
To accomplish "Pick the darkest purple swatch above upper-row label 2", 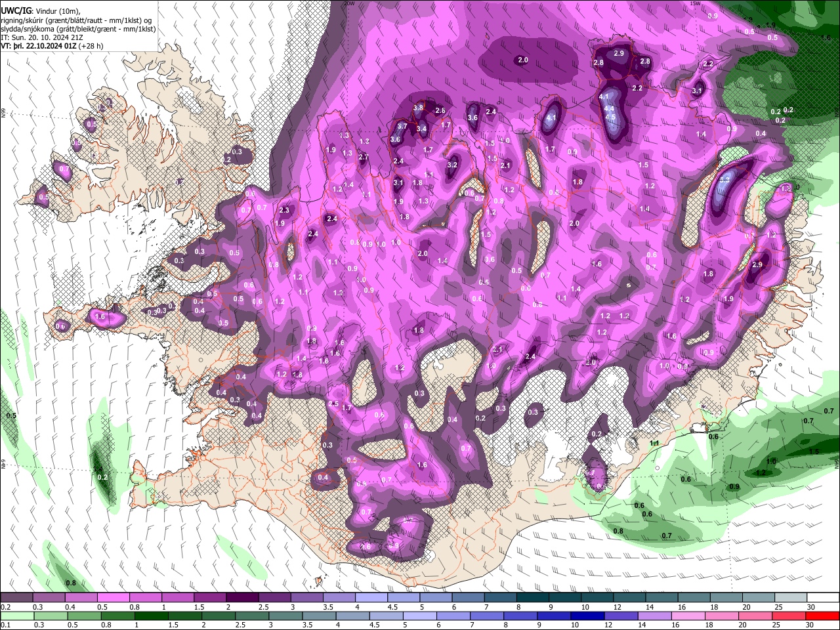I will [x=242, y=597].
